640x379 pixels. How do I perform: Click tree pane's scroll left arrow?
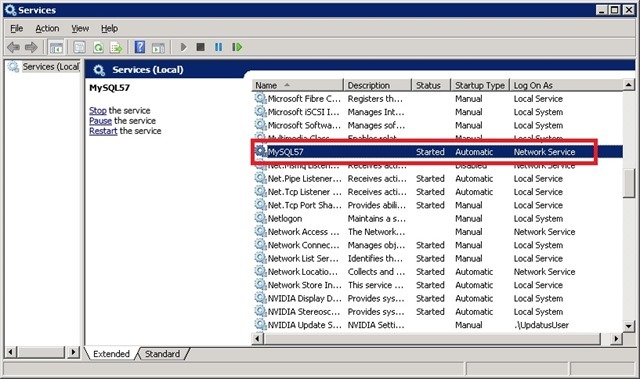(11, 352)
